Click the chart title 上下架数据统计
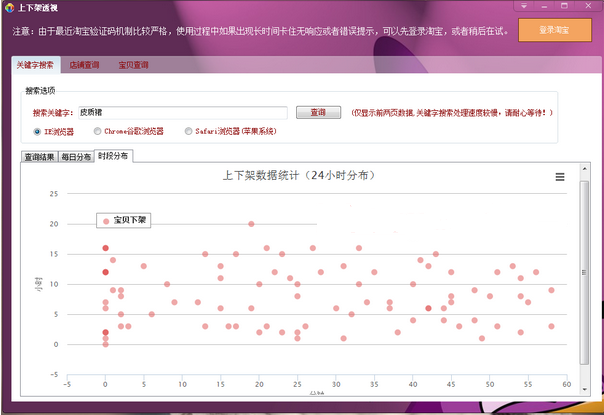The height and width of the screenshot is (415, 604). [x=299, y=175]
